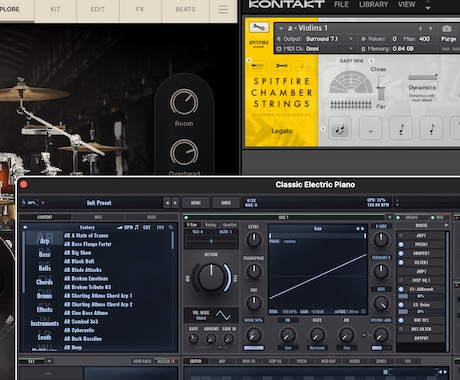Image resolution: width=460 pixels, height=380 pixels.
Task: Click the red record dot near preset name
Action: tap(43, 202)
